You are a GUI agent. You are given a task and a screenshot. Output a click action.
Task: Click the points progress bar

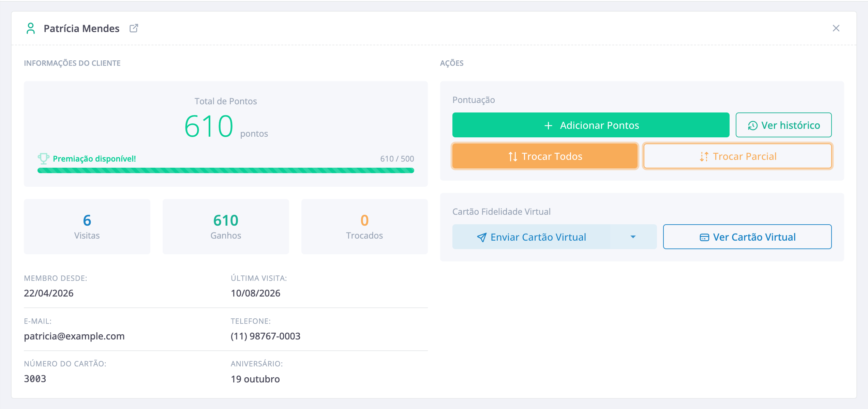coord(226,170)
